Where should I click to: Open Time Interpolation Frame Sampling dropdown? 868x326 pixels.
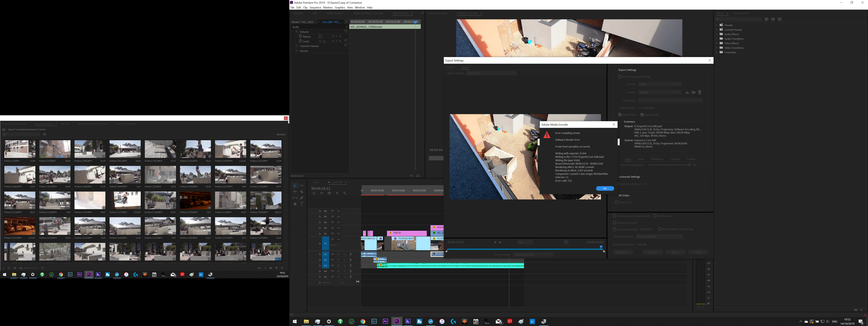click(659, 237)
